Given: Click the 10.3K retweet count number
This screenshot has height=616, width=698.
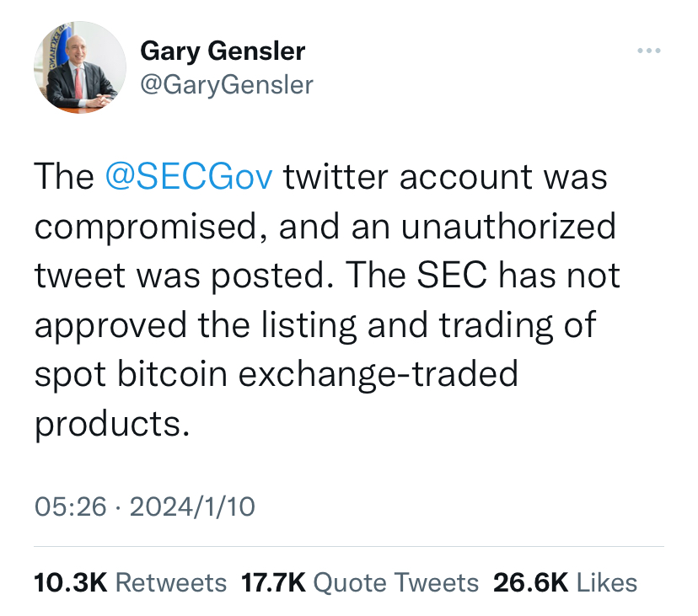Looking at the screenshot, I should pyautogui.click(x=70, y=582).
